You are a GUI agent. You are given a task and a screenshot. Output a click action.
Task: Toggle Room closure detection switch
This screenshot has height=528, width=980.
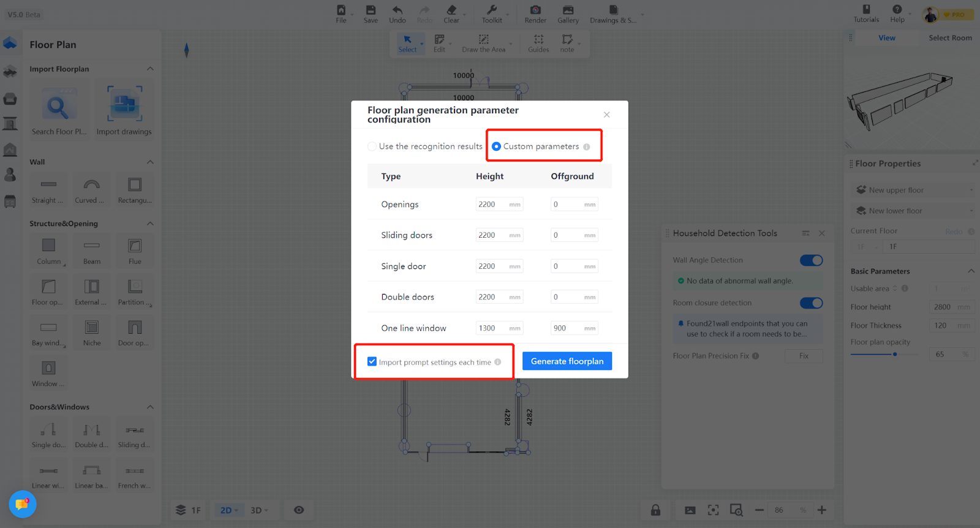pyautogui.click(x=812, y=303)
